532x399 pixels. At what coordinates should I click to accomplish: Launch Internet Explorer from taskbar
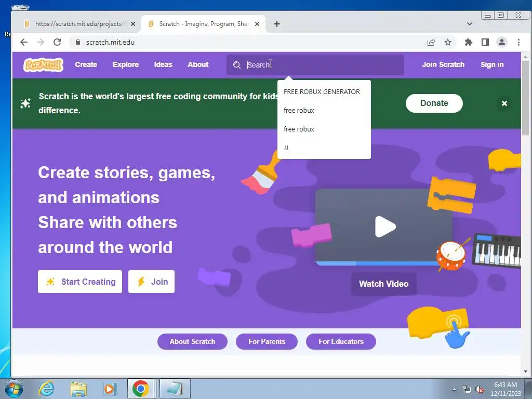[x=46, y=389]
